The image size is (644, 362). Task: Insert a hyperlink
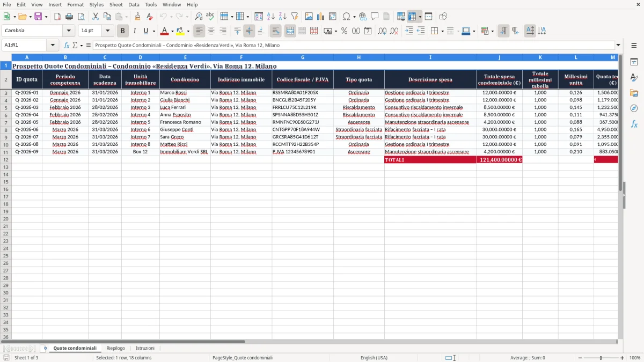tap(363, 17)
